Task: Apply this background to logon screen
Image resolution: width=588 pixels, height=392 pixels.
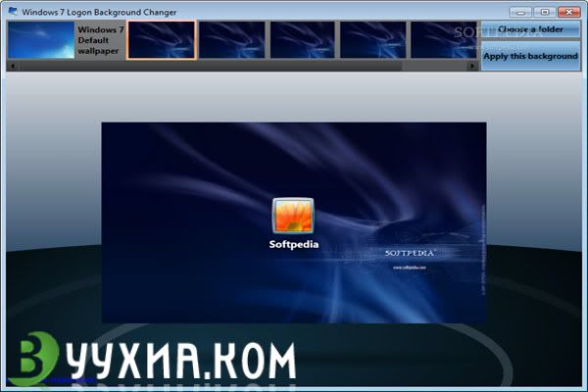Action: 530,56
